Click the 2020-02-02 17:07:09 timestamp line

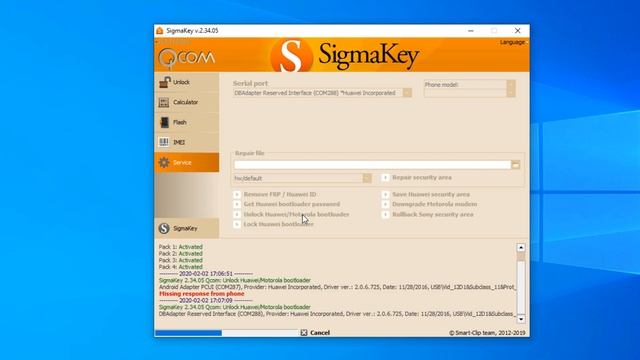tap(206, 300)
